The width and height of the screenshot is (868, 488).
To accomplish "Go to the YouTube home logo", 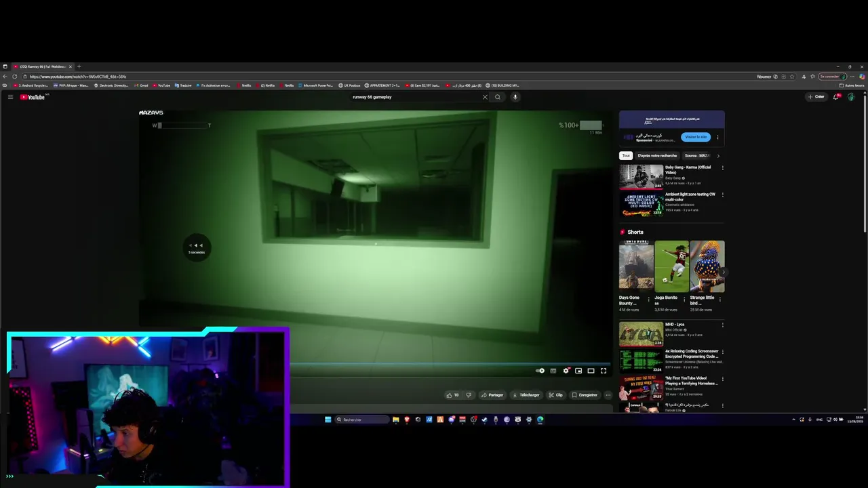I will tap(32, 97).
